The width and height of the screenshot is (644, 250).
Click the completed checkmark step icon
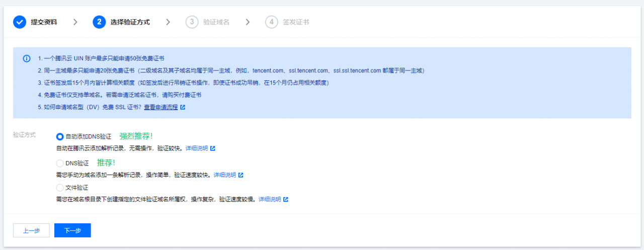[x=20, y=22]
